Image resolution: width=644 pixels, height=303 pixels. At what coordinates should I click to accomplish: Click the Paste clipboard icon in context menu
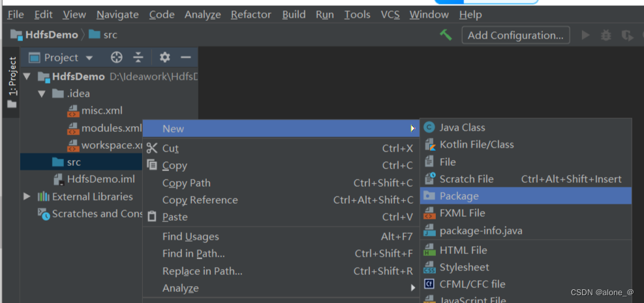152,216
